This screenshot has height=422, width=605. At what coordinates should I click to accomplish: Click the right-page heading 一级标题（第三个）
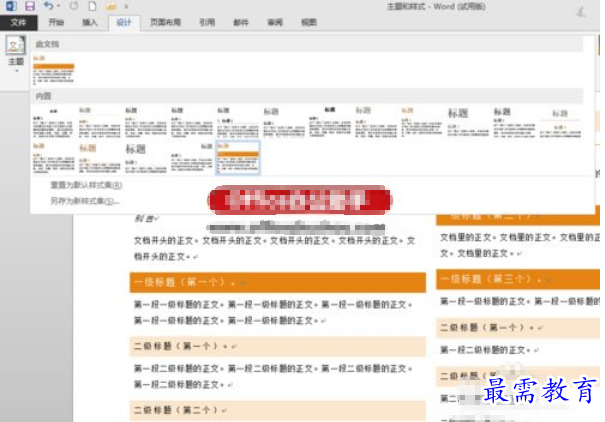tap(518, 279)
